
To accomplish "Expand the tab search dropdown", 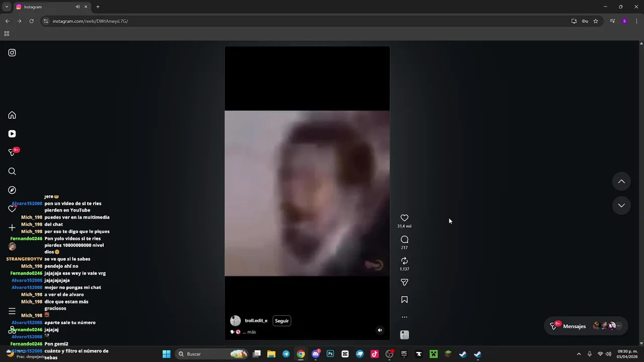I will tap(7, 7).
